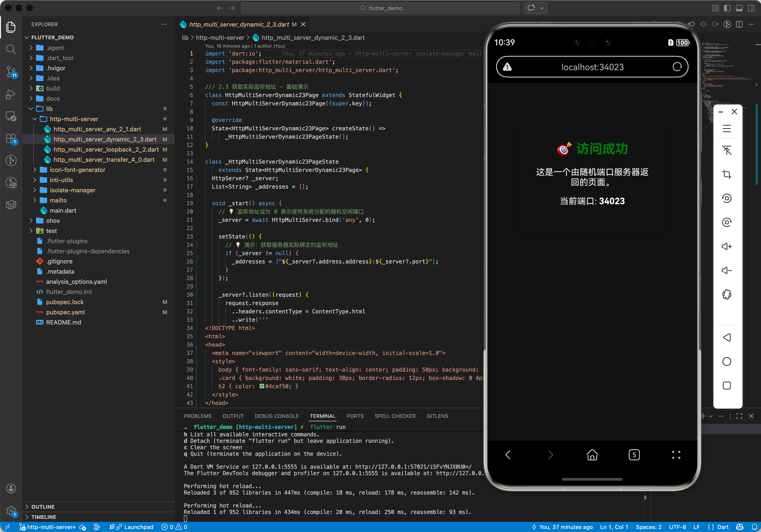Image resolution: width=761 pixels, height=532 pixels.
Task: Click Launchpad in the status bar
Action: coord(139,527)
